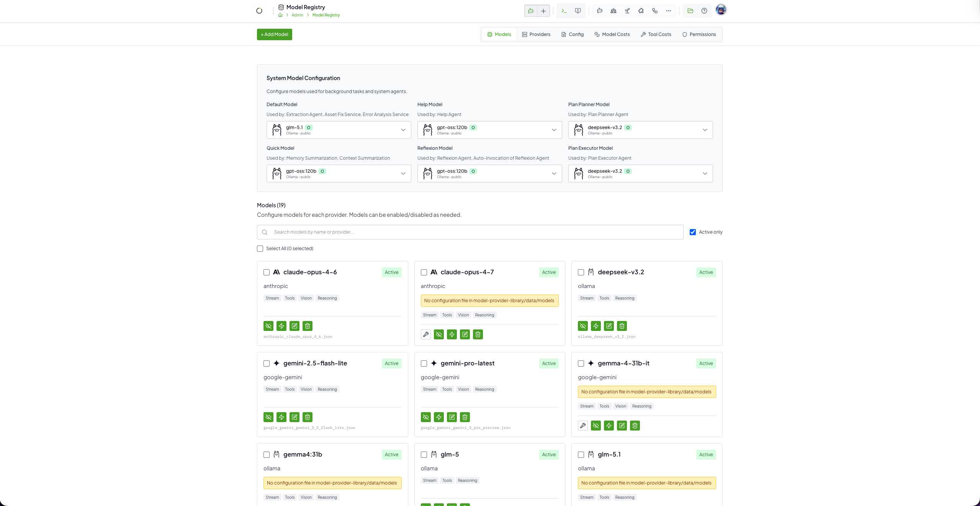
Task: Open the more options ellipsis icon
Action: point(669,11)
